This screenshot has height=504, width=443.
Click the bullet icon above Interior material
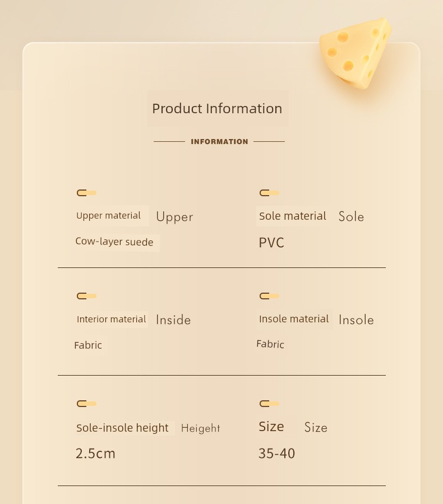tap(86, 296)
